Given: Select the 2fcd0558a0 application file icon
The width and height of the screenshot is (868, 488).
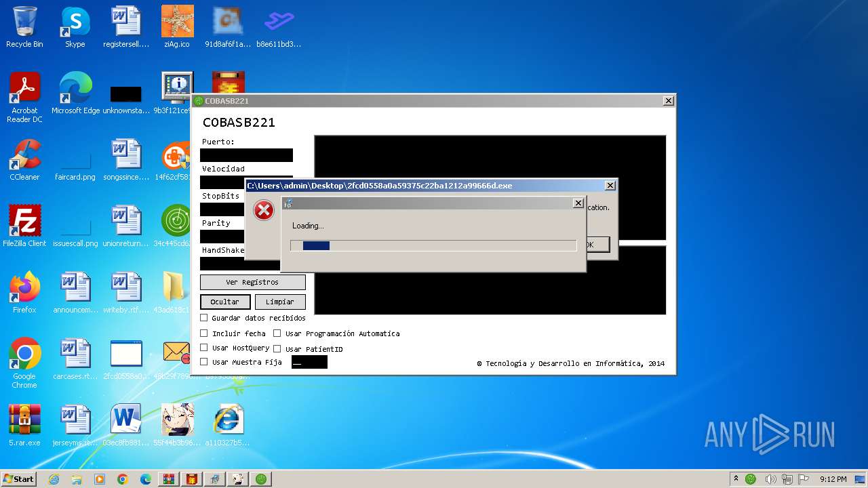Looking at the screenshot, I should (126, 359).
